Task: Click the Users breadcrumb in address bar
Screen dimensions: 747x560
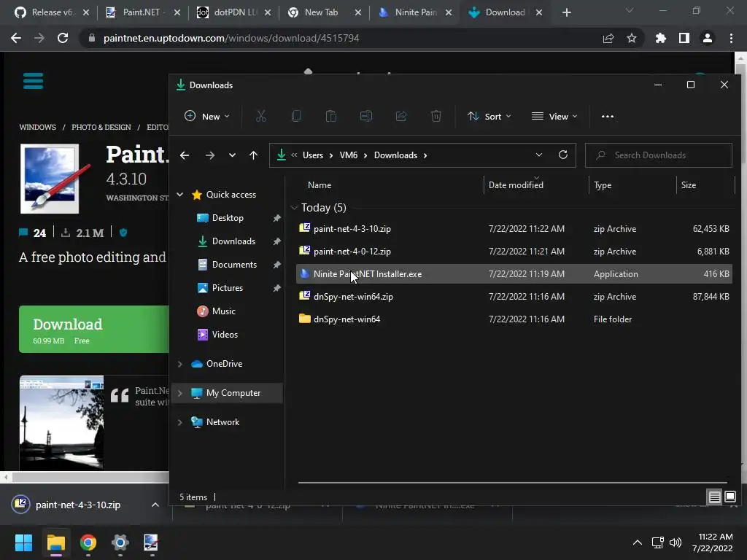Action: [x=312, y=155]
